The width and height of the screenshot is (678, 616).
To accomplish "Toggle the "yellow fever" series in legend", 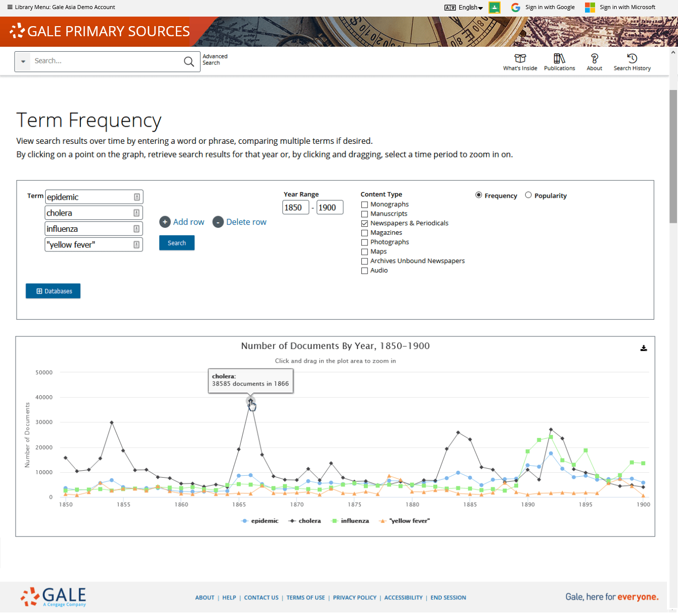I will tap(405, 521).
